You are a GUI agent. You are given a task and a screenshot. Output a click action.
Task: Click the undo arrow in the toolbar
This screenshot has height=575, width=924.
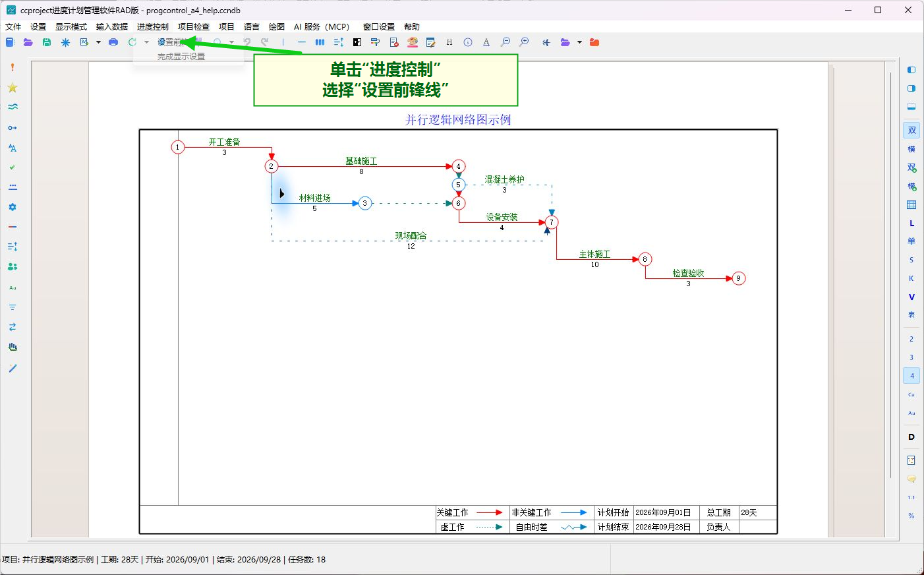(247, 42)
